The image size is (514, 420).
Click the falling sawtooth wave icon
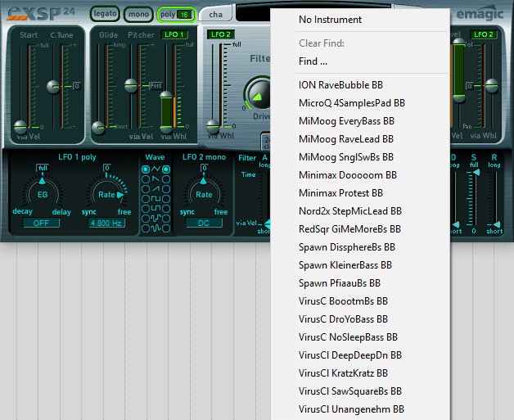pos(156,179)
